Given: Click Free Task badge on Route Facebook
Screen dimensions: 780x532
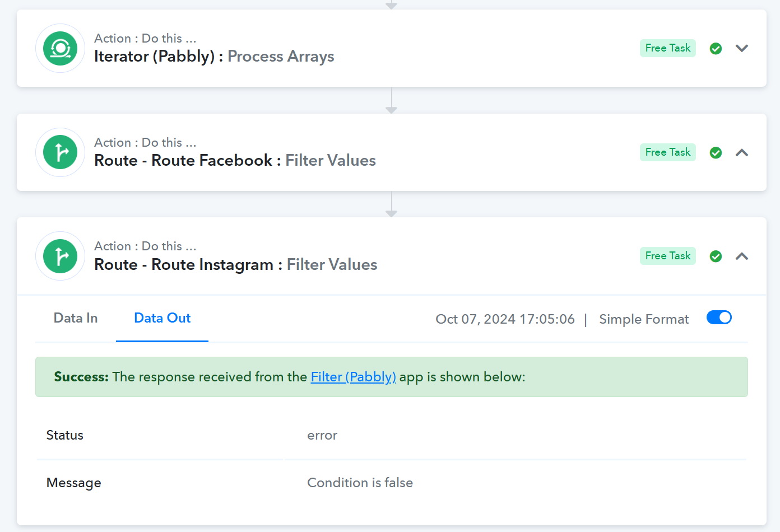Looking at the screenshot, I should pyautogui.click(x=668, y=152).
